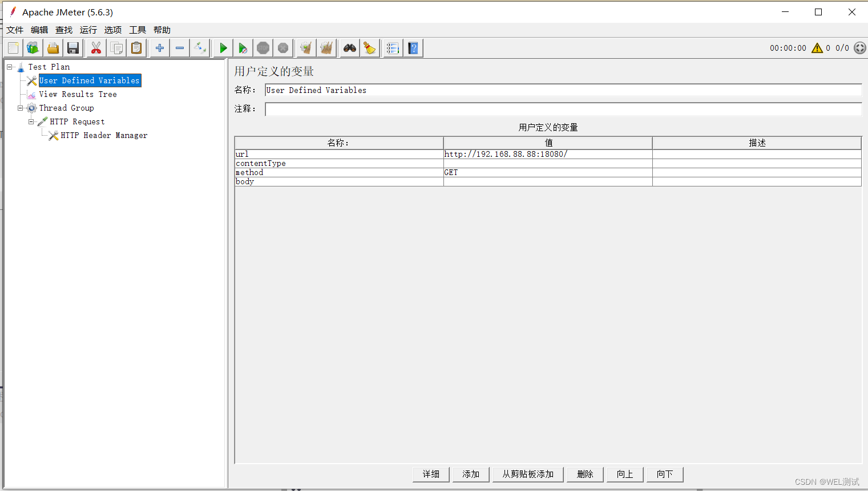Click the method name cell

[339, 172]
